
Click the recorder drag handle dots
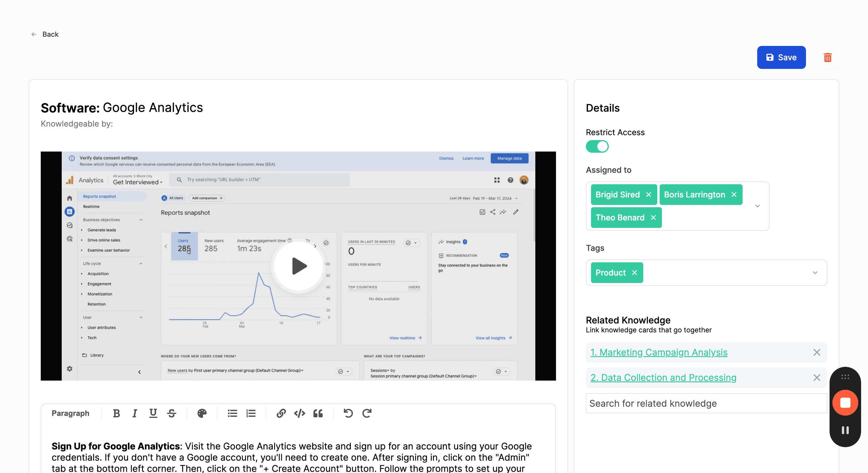click(845, 377)
